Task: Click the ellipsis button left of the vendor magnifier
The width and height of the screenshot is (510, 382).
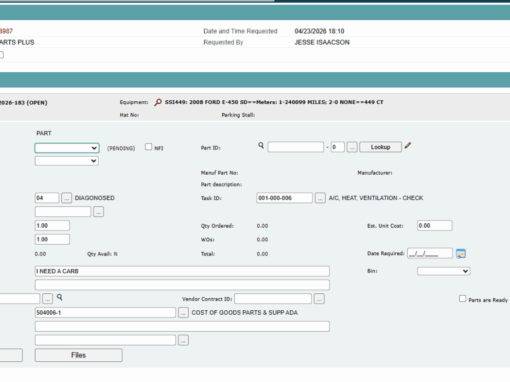Action: tap(47, 299)
